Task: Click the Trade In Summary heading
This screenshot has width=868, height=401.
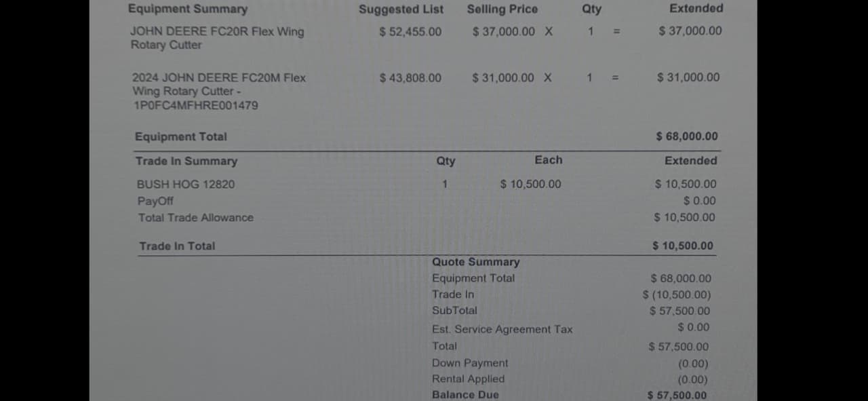Action: (186, 161)
